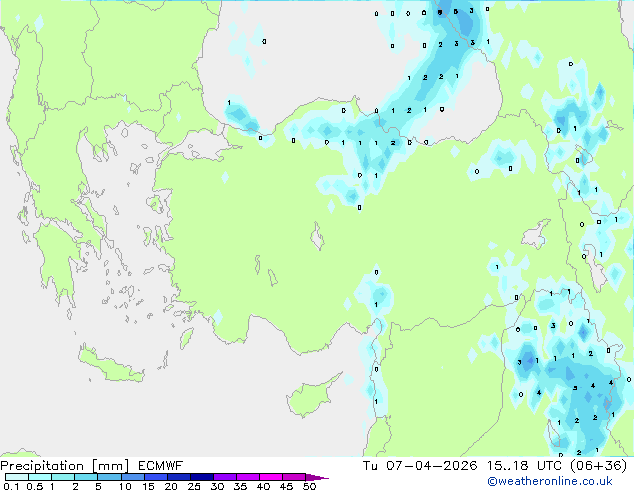This screenshot has height=490, width=634.
Task: Open the weatheronline.co.uk copyright link
Action: pos(550,481)
